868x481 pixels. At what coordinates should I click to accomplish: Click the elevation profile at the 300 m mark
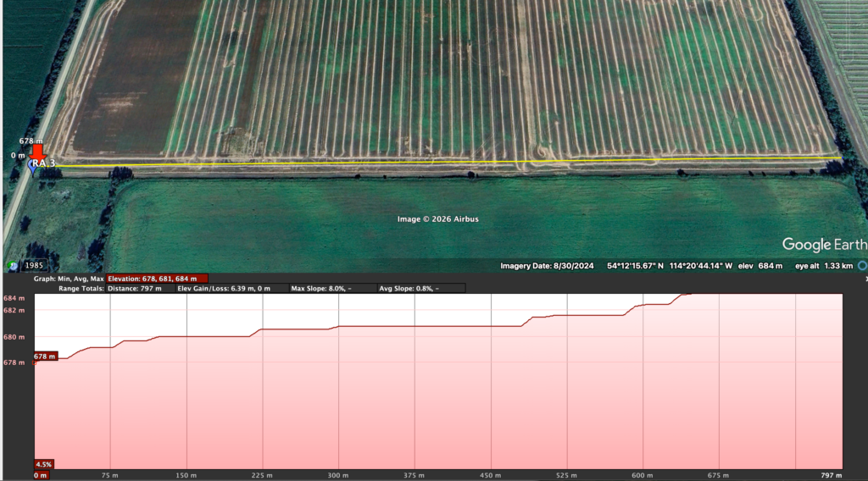pos(339,326)
